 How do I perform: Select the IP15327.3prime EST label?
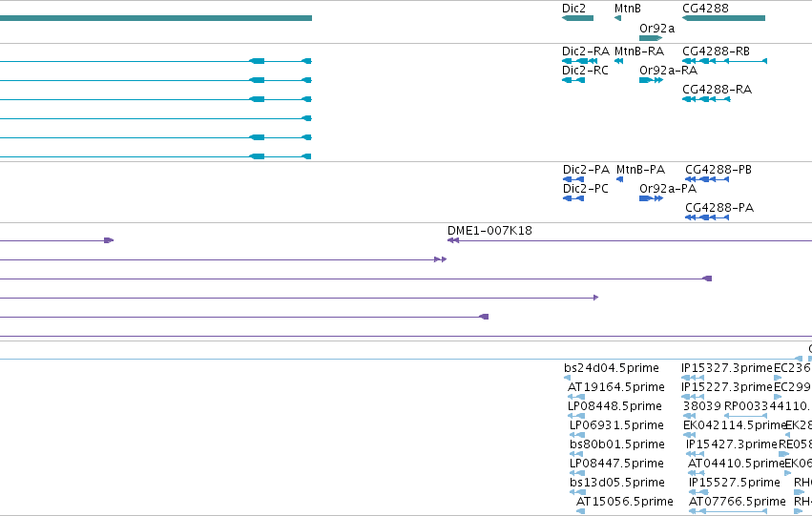pos(727,368)
